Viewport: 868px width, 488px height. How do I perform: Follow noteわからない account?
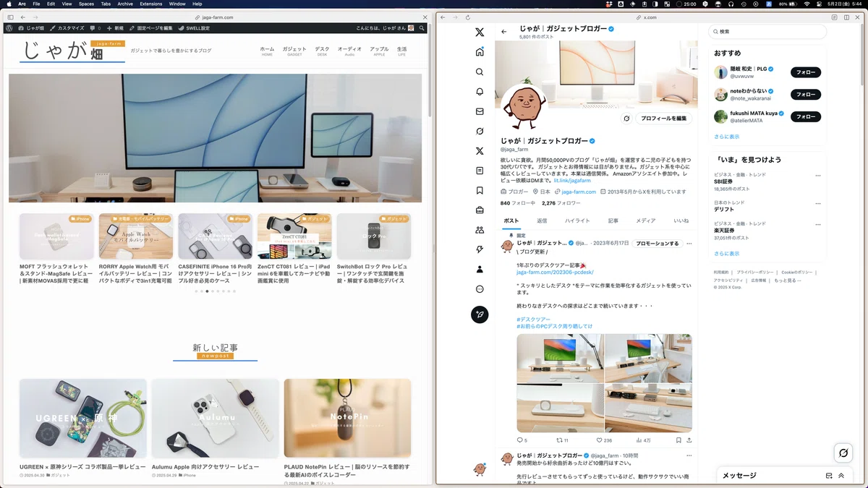(x=805, y=95)
